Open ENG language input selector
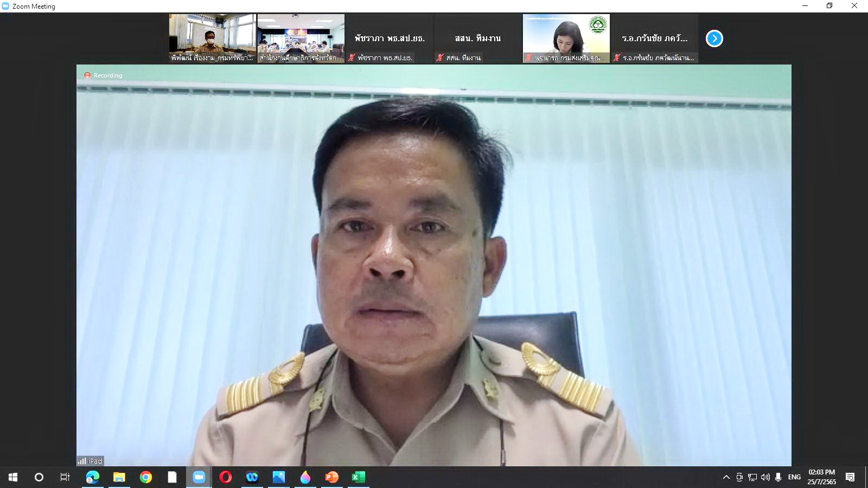 (x=794, y=477)
